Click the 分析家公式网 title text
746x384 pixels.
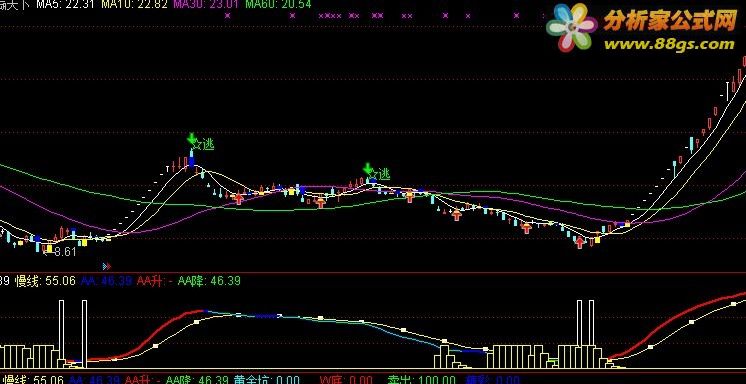pos(670,20)
